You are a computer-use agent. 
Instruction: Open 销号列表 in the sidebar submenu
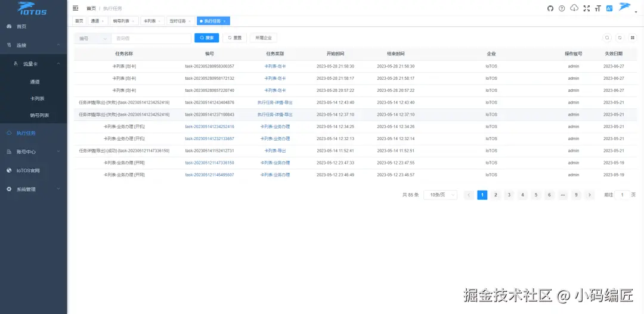click(x=39, y=116)
